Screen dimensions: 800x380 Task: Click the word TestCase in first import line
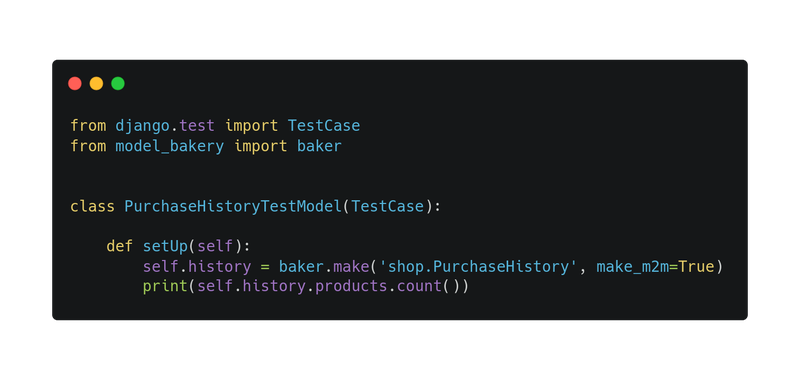point(324,125)
